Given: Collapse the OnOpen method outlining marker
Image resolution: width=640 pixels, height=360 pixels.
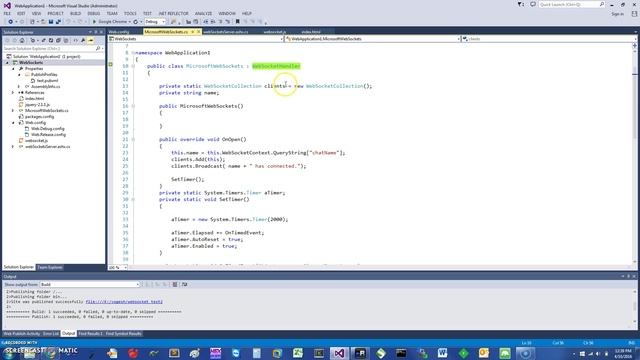Looking at the screenshot, I should [133, 140].
